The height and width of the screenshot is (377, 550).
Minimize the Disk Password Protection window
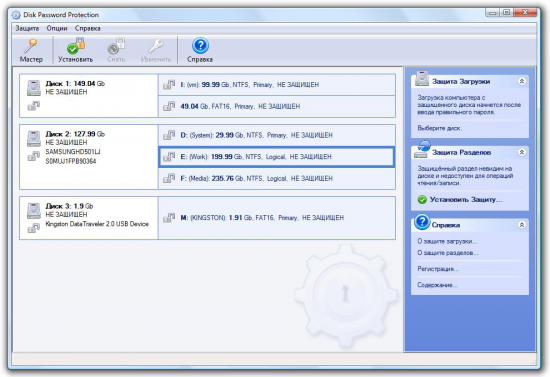pyautogui.click(x=493, y=13)
